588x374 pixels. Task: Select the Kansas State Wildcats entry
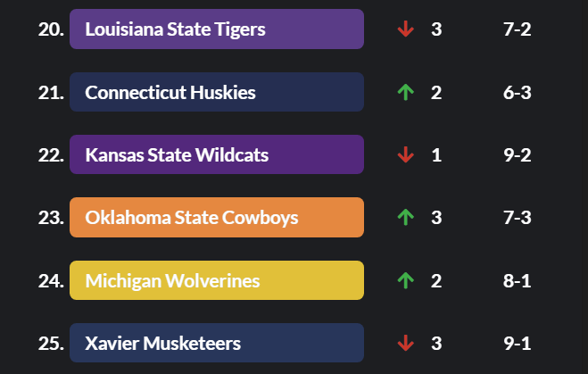(x=216, y=155)
